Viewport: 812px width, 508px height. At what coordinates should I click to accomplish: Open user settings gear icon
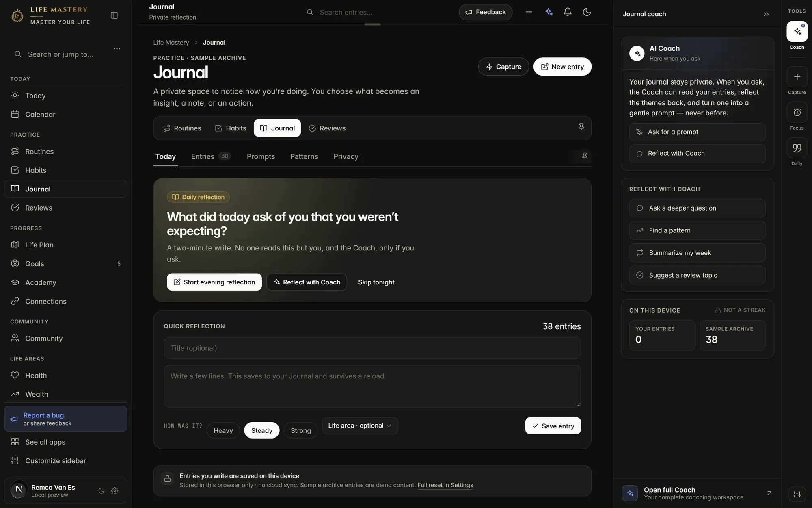(115, 491)
